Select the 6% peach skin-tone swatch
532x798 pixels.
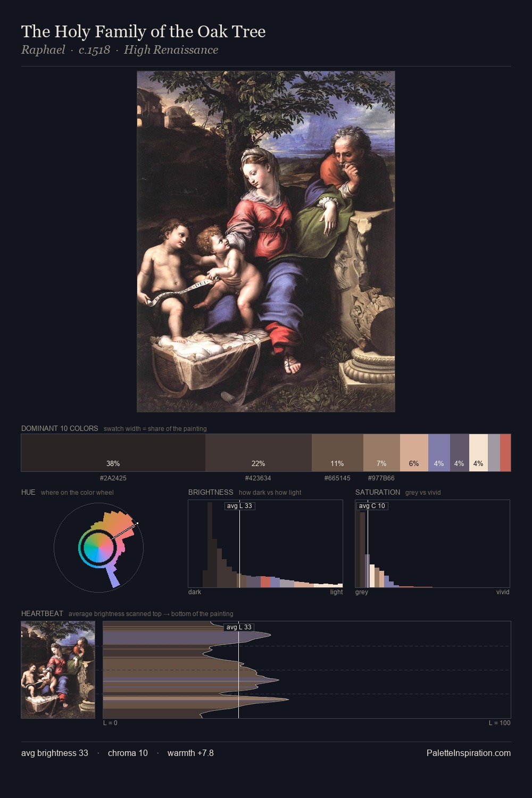point(414,453)
